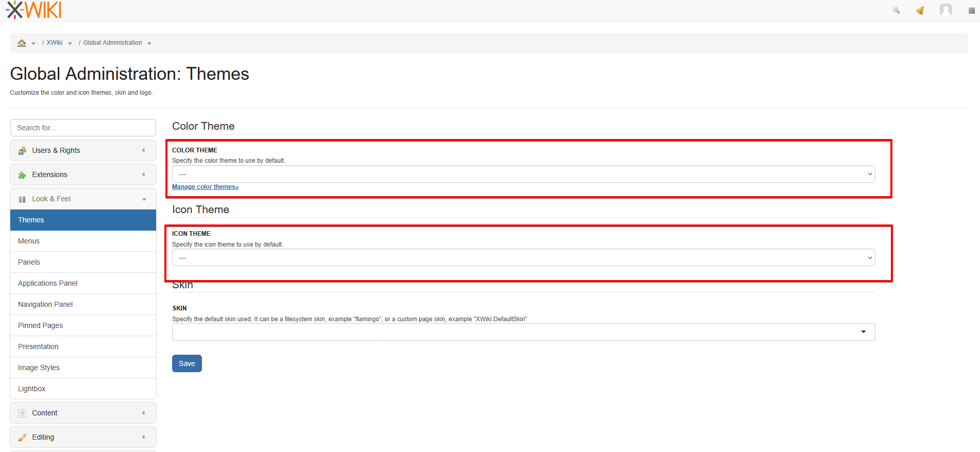Open the search magnifier icon
The width and height of the screenshot is (980, 452).
(897, 10)
